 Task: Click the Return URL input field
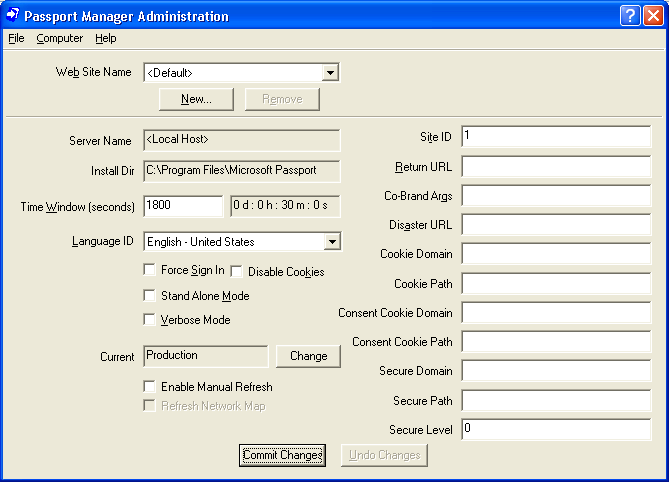[x=556, y=166]
